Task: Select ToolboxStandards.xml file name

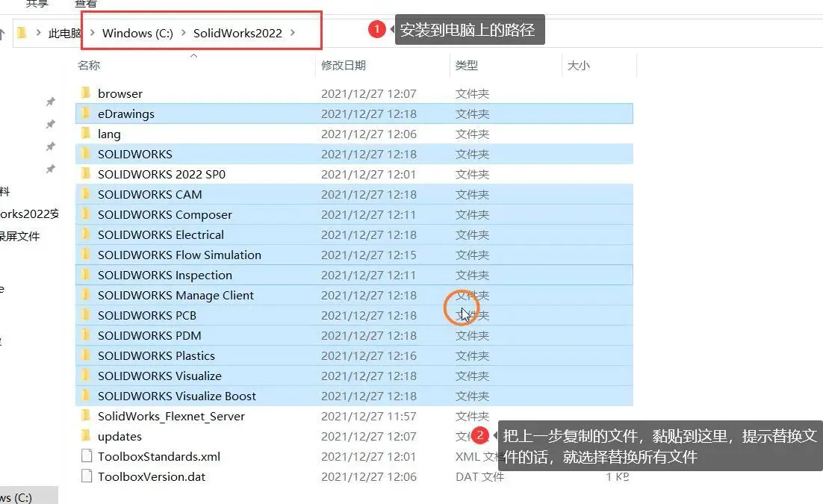Action: (159, 456)
